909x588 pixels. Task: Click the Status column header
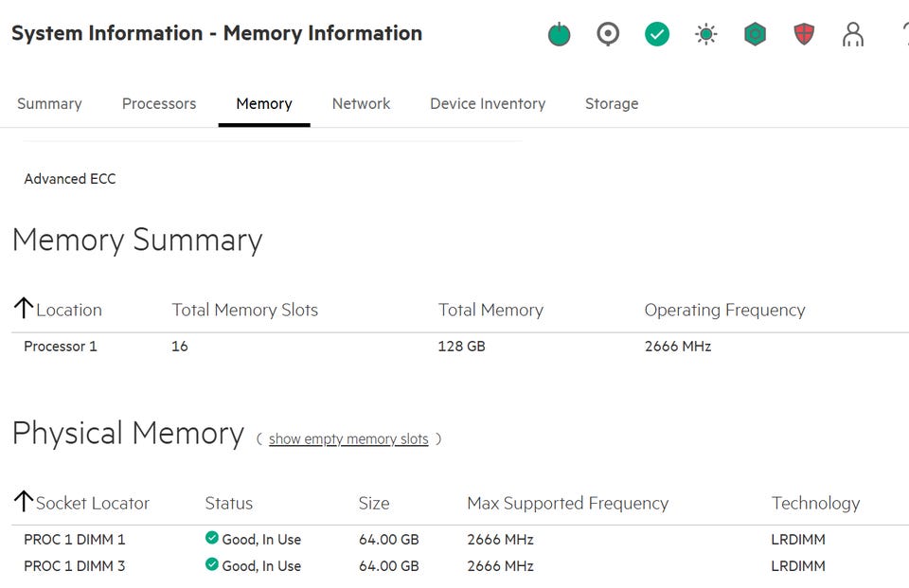click(229, 503)
